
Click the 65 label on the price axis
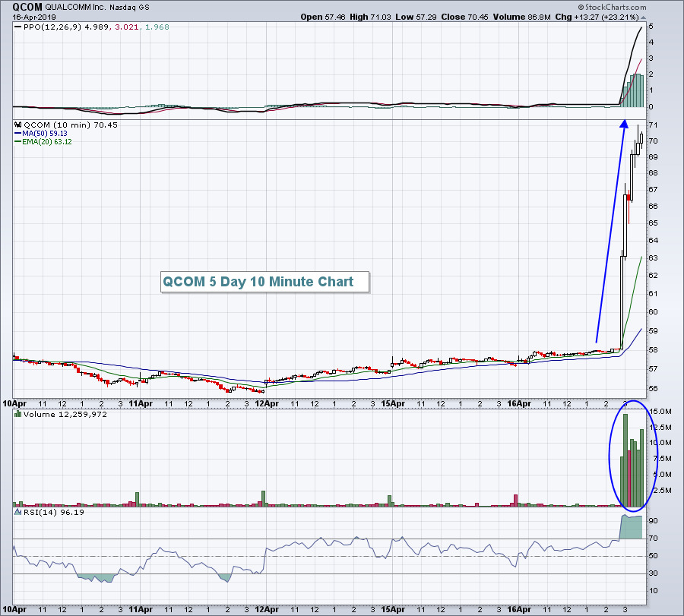653,223
